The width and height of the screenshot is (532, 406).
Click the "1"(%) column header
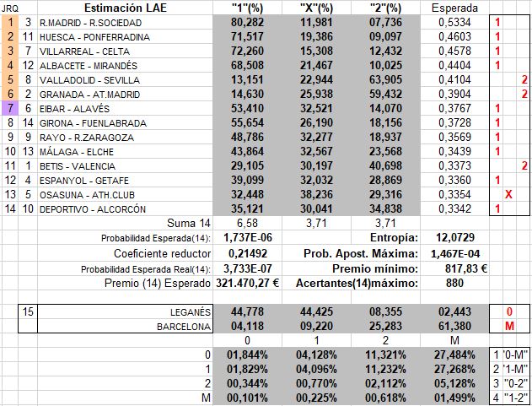pos(247,8)
